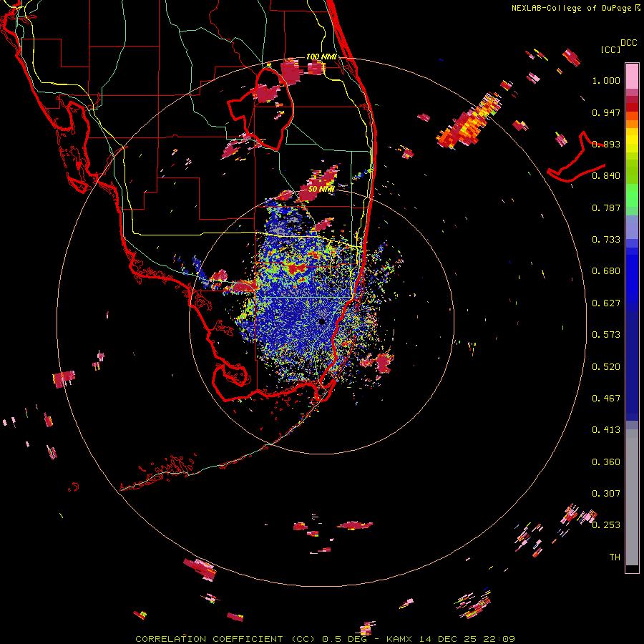Image resolution: width=644 pixels, height=644 pixels.
Task: Click the 0.467 color scale value
Action: point(606,399)
